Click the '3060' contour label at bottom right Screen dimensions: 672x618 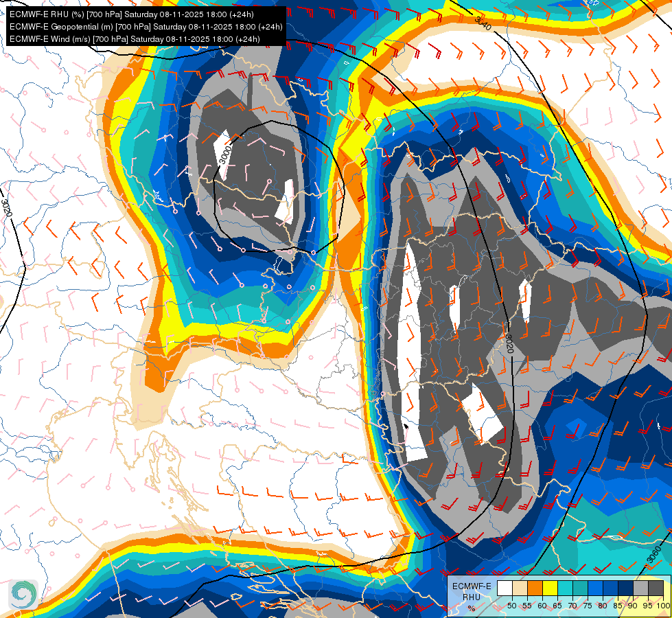(x=654, y=555)
